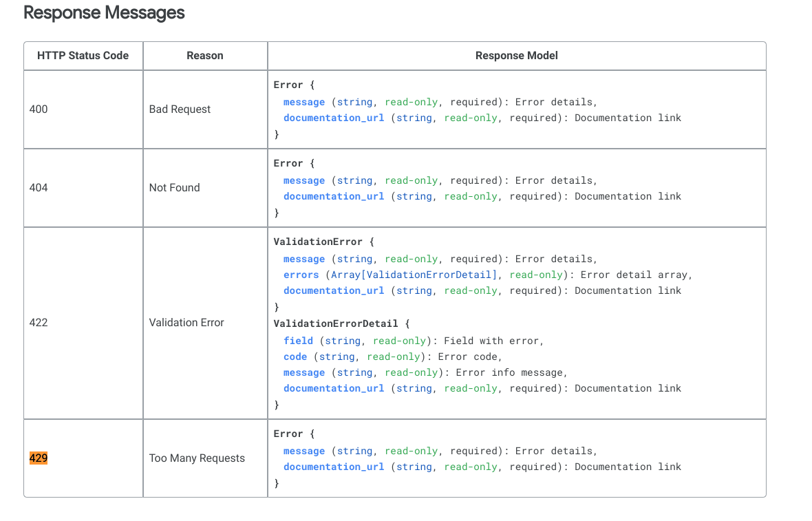The height and width of the screenshot is (521, 812).
Task: Click the Response Model column header
Action: click(516, 56)
